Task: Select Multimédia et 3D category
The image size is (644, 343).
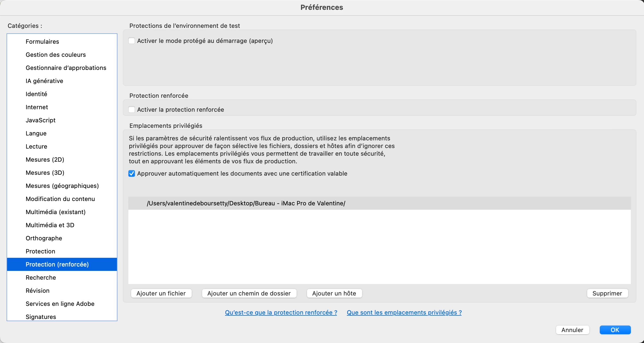Action: [50, 225]
